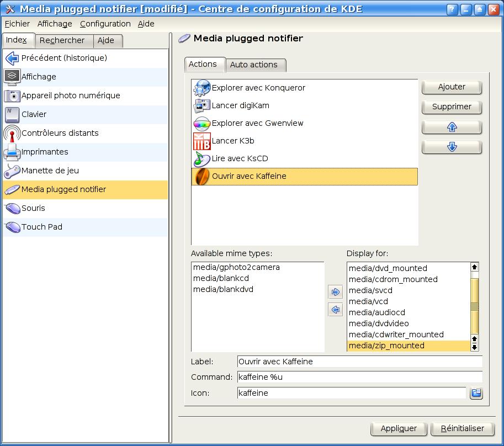Select the Lancer K3b action text
This screenshot has height=446, width=504.
point(233,141)
